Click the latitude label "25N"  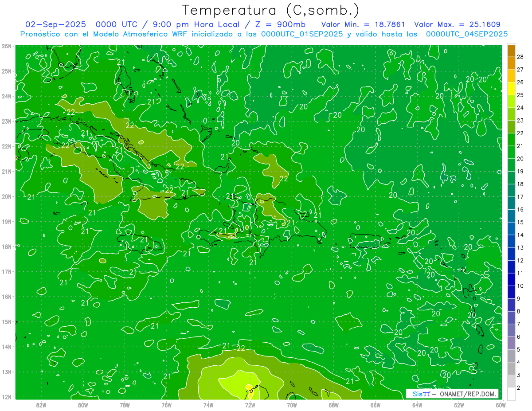7,71
